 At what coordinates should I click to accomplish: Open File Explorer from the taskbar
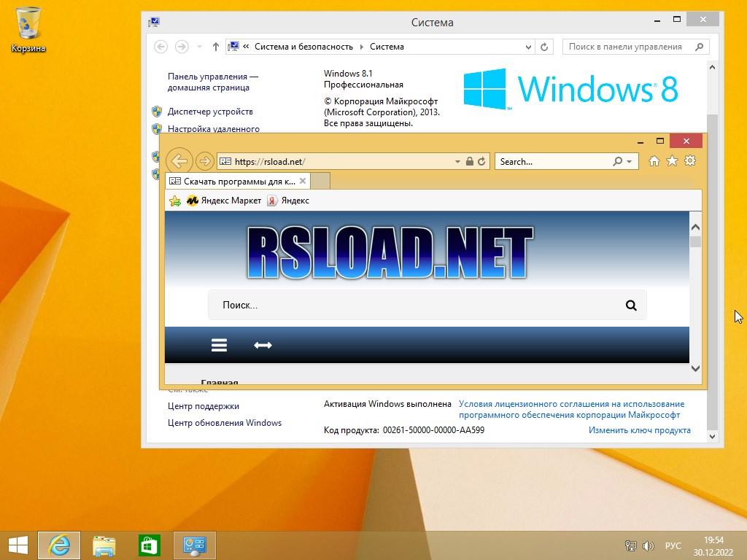point(104,545)
